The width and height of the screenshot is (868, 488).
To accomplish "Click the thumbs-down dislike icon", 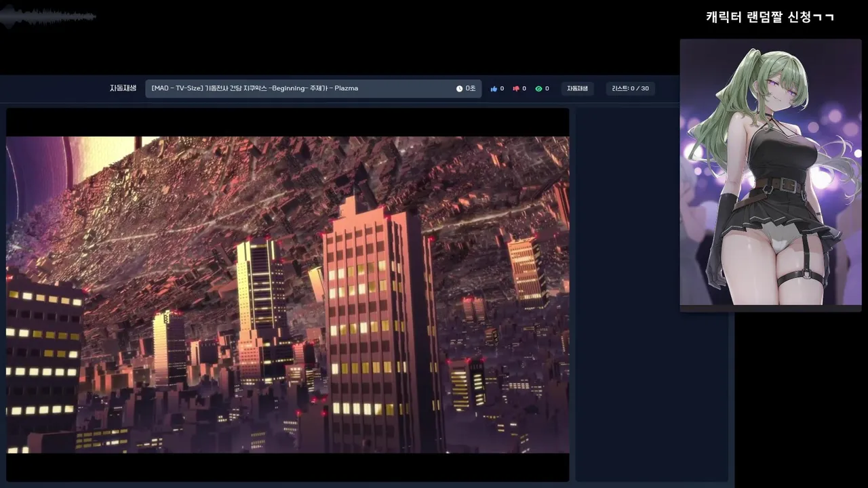I will coord(516,89).
